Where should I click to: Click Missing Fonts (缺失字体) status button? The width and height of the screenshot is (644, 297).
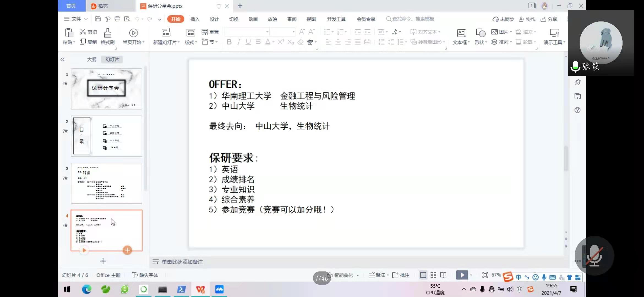(x=145, y=275)
